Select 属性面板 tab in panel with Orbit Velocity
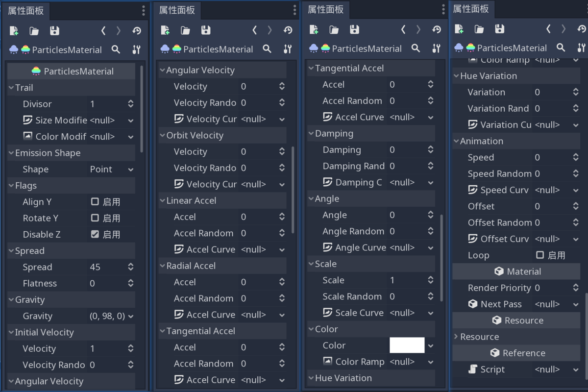The width and height of the screenshot is (588, 392). coord(177,10)
